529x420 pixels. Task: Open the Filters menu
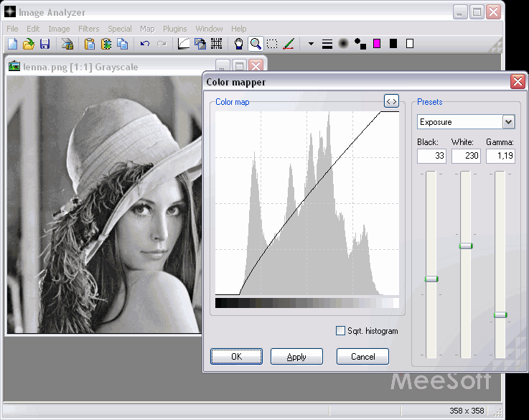[x=89, y=29]
